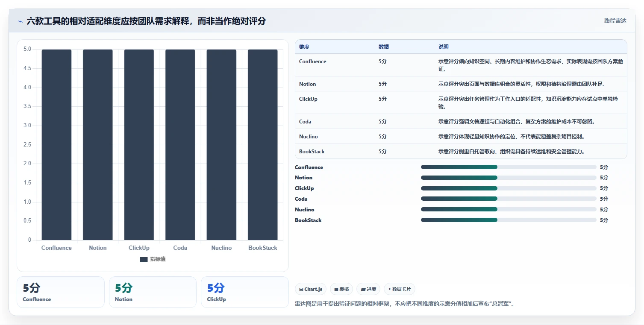The height and width of the screenshot is (325, 644).
Task: Click the BookStack bar in the chart
Action: pyautogui.click(x=263, y=145)
